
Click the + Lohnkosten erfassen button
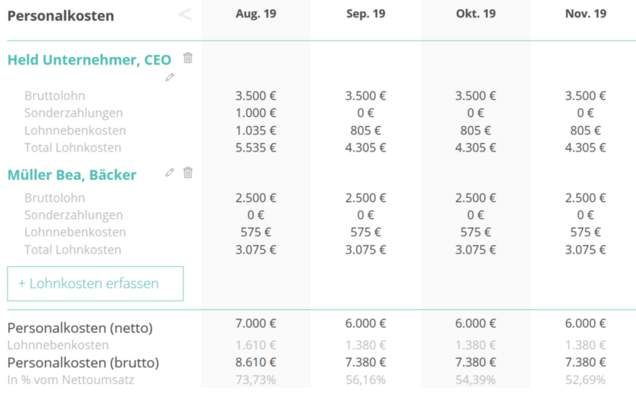pyautogui.click(x=95, y=284)
